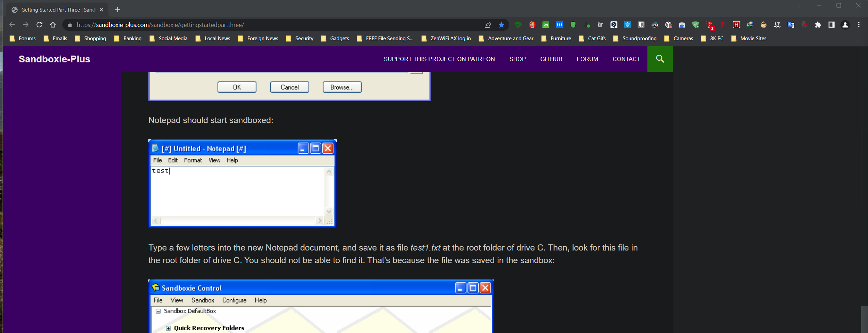The width and height of the screenshot is (868, 333).
Task: Open the Social Media bookmark folder
Action: [x=169, y=39]
